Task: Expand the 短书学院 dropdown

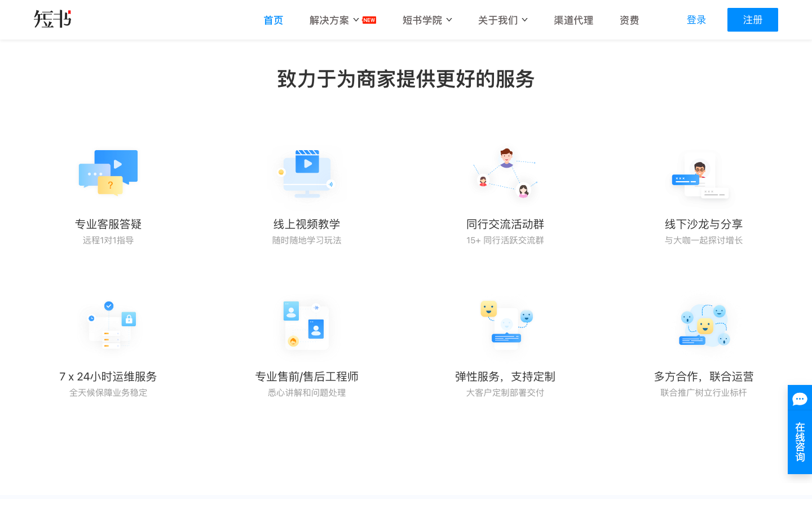Action: pyautogui.click(x=423, y=20)
